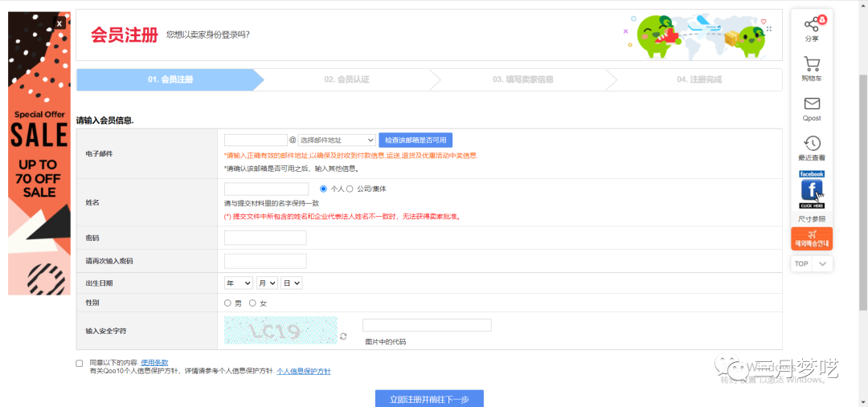Click the captcha code input field
The height and width of the screenshot is (407, 868).
pyautogui.click(x=426, y=325)
